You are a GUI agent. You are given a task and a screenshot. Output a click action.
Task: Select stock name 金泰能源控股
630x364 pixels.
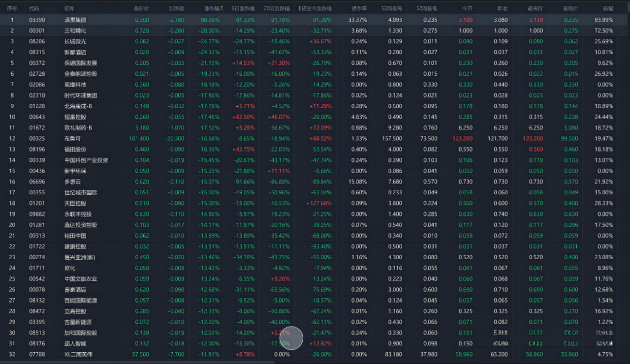(x=81, y=74)
